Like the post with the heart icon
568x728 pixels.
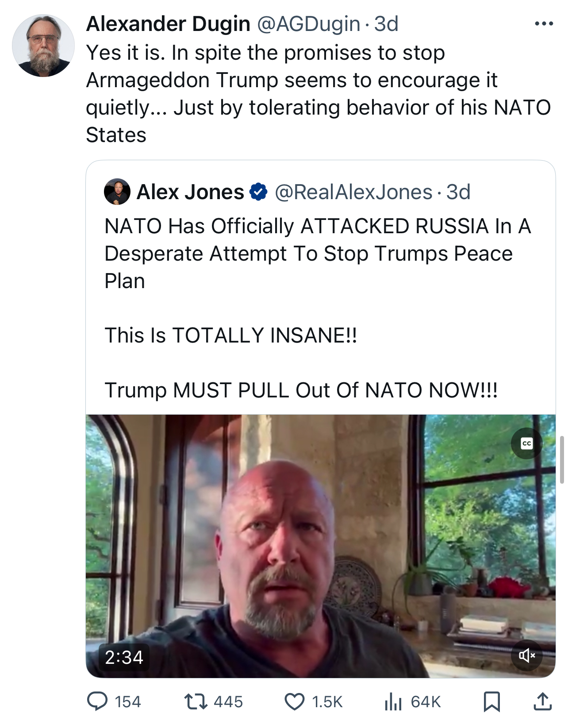point(294,701)
